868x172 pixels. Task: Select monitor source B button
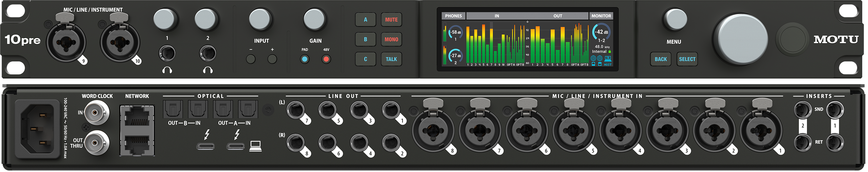pyautogui.click(x=365, y=40)
